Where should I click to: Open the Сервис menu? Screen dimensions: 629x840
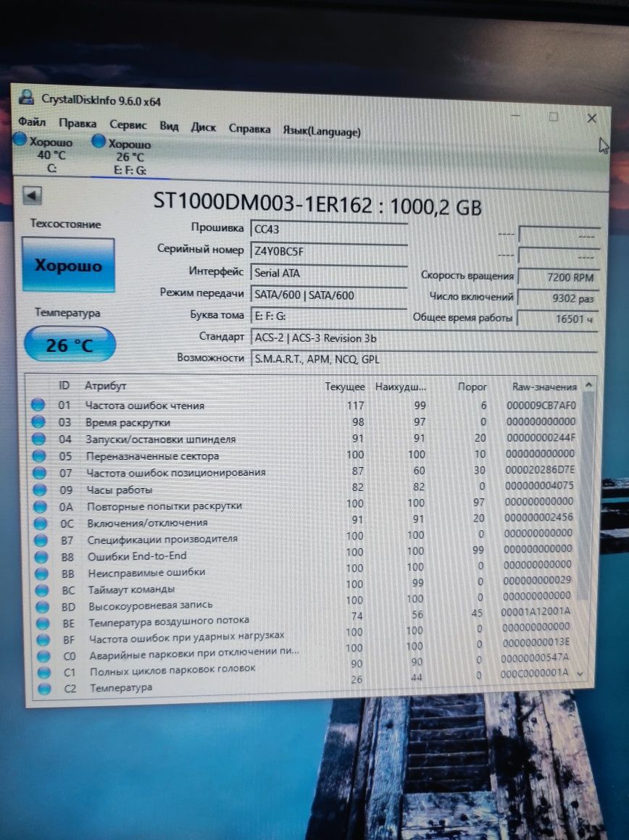click(128, 125)
